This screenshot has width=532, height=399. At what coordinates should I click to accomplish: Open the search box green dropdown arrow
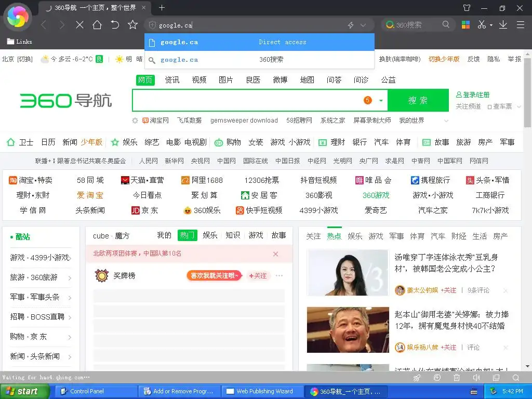381,100
